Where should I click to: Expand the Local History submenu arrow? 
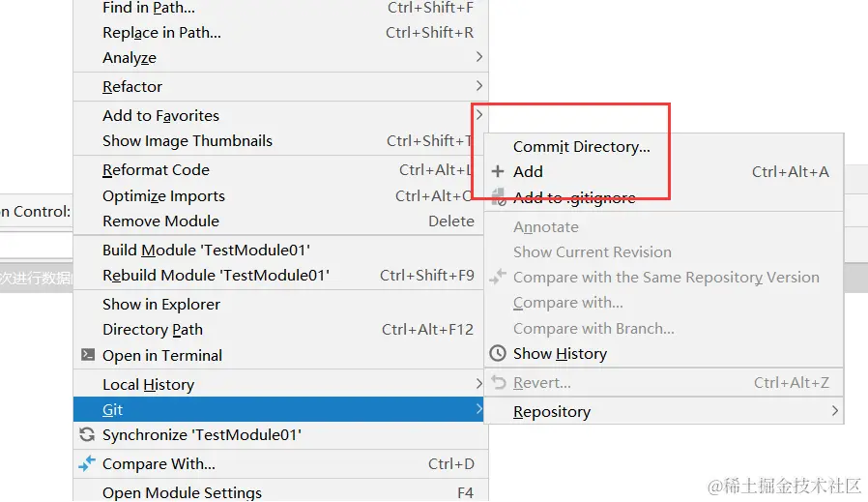tap(479, 383)
